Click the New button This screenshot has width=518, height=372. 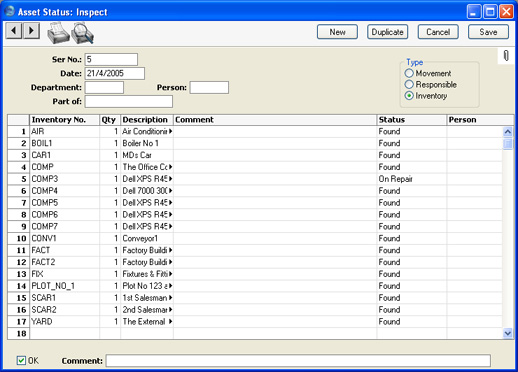(337, 32)
